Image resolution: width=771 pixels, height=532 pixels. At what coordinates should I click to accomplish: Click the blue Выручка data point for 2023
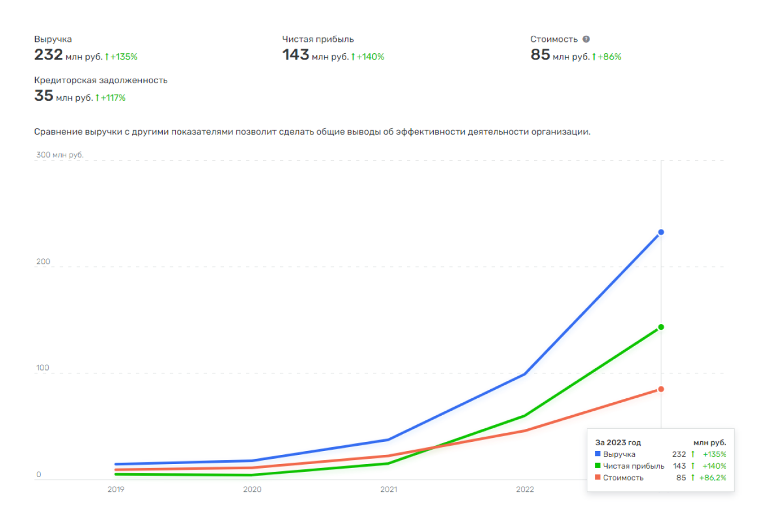[x=661, y=232]
